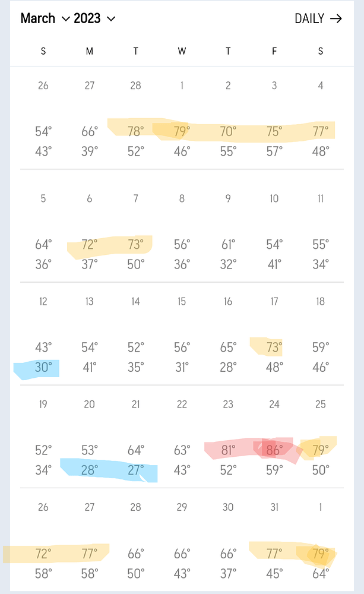Choose March 15 calendar day
The image size is (364, 594).
coord(182,336)
